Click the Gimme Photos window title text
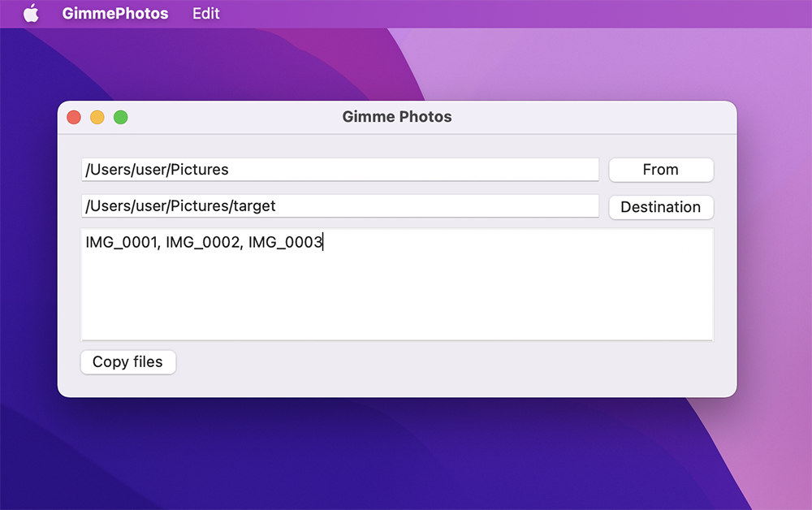The width and height of the screenshot is (812, 510). click(x=397, y=117)
